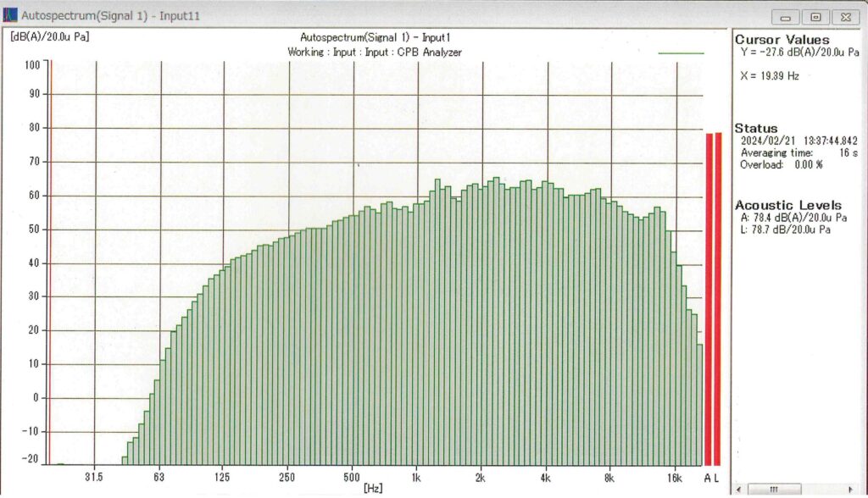The width and height of the screenshot is (868, 498).
Task: Click the red L total level bar
Action: (x=717, y=299)
